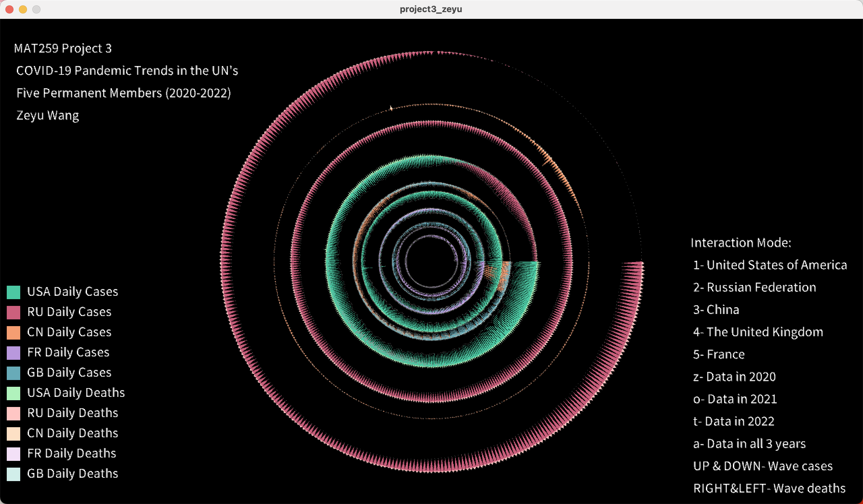Click the CN Daily Cases orange swatch

tap(13, 333)
